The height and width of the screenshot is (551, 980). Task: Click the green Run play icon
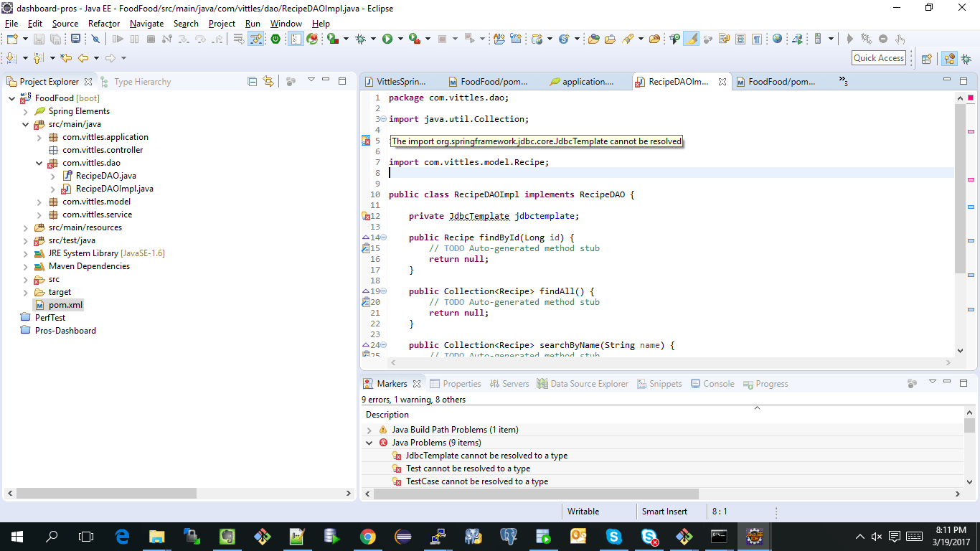pyautogui.click(x=387, y=39)
